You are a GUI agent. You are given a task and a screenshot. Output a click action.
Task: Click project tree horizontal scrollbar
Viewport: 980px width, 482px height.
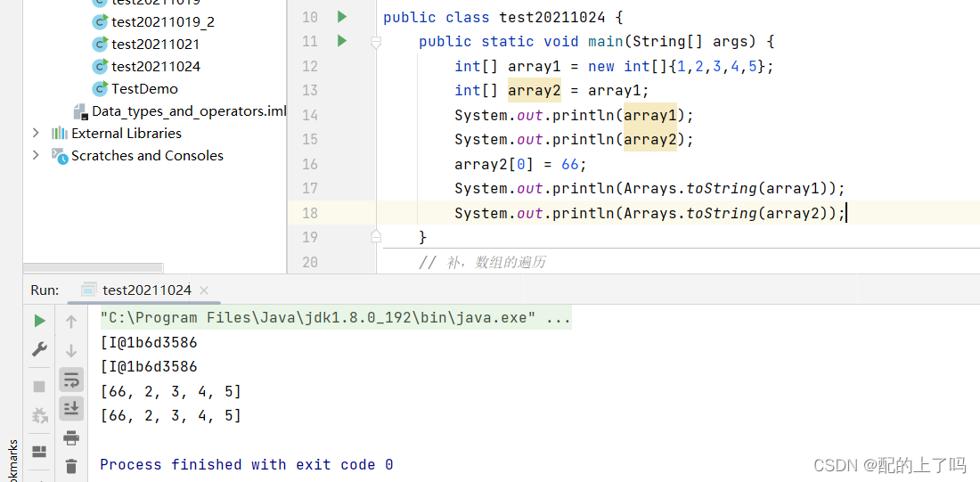pyautogui.click(x=94, y=267)
